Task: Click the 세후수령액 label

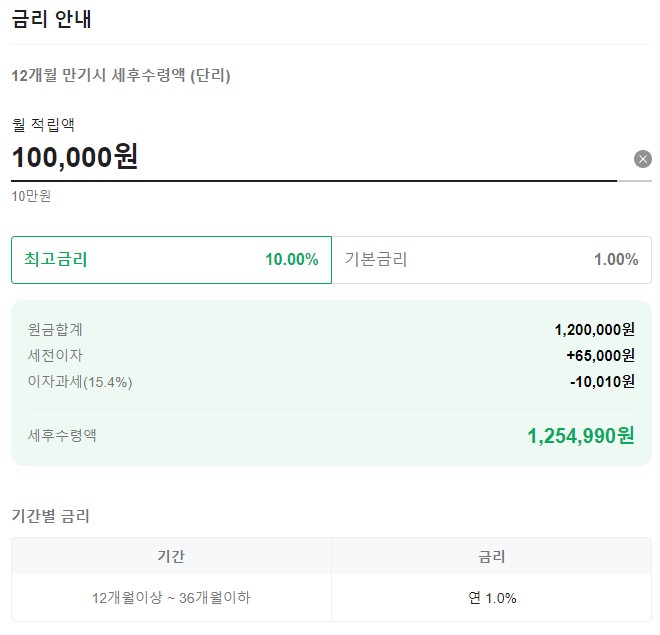Action: [62, 435]
